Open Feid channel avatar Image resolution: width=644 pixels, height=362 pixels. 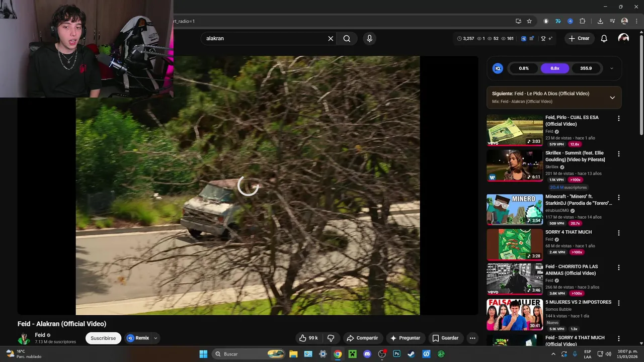24,339
